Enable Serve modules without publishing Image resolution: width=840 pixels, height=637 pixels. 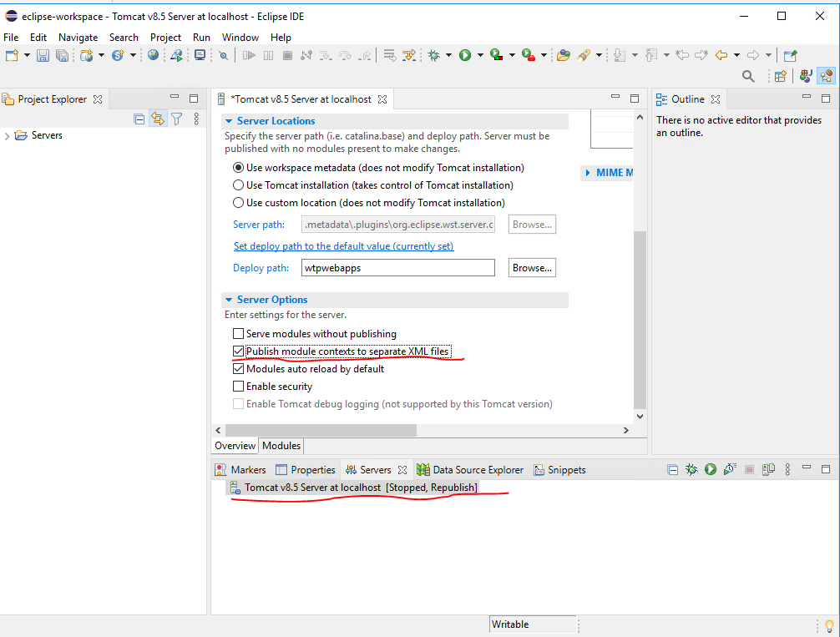point(239,334)
